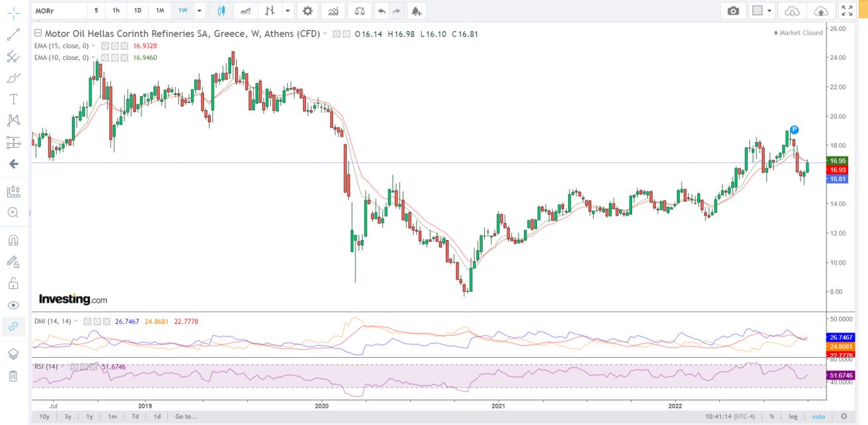Toggle hide all drawings eye icon
Viewport: 868px width, 425px height.
(x=13, y=305)
